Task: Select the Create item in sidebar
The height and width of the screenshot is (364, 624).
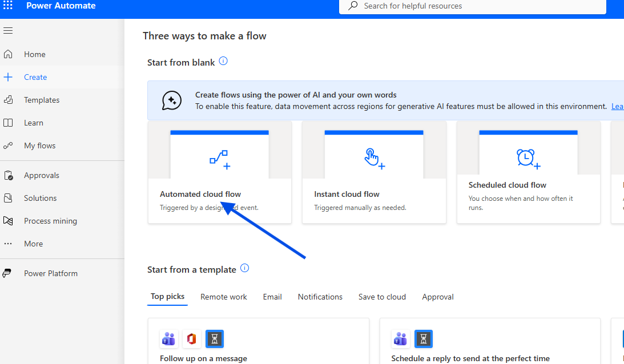Action: [35, 77]
